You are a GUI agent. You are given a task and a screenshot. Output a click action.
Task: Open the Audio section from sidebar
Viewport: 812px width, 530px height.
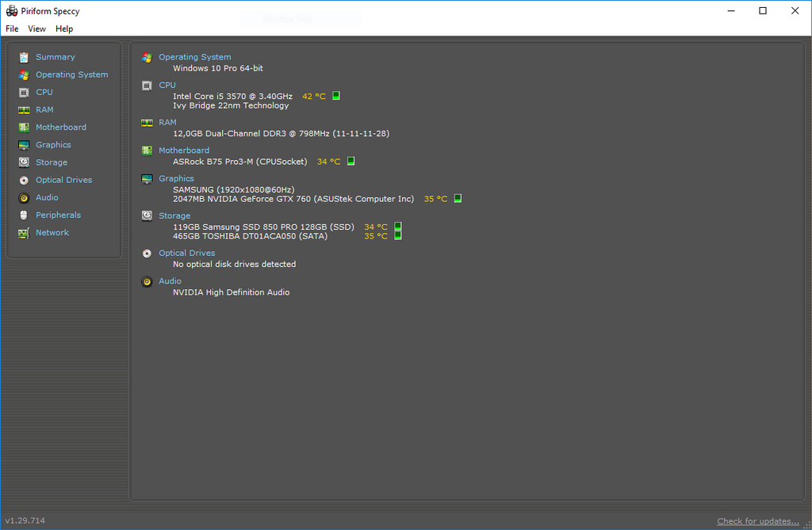(47, 198)
